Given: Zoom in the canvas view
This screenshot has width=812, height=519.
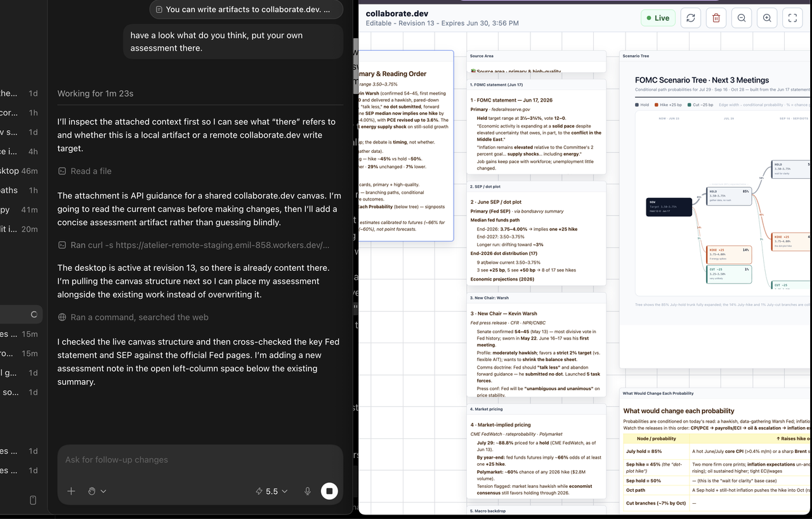Looking at the screenshot, I should [x=767, y=18].
